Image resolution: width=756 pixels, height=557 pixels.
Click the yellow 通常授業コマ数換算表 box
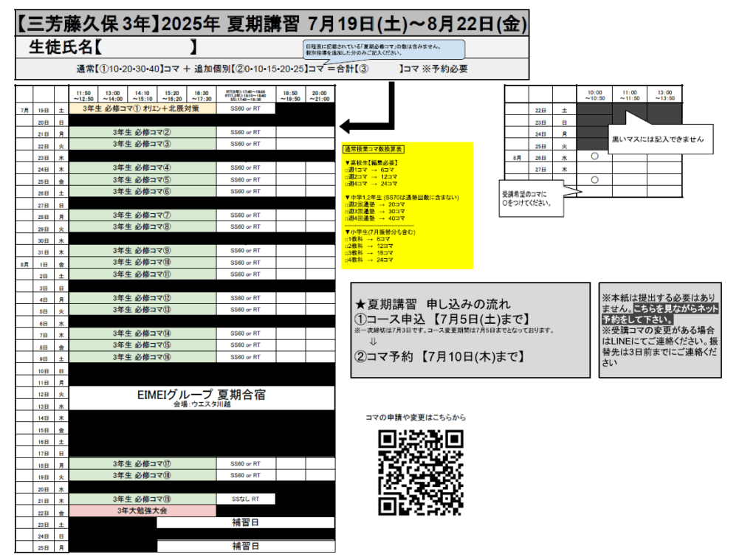coord(408,204)
